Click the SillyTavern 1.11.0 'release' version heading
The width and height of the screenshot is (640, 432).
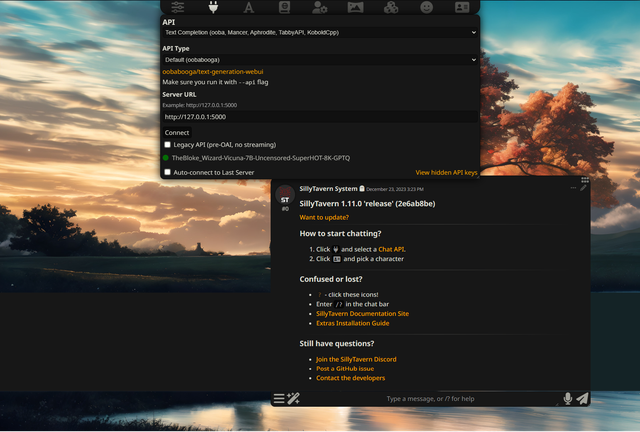367,204
